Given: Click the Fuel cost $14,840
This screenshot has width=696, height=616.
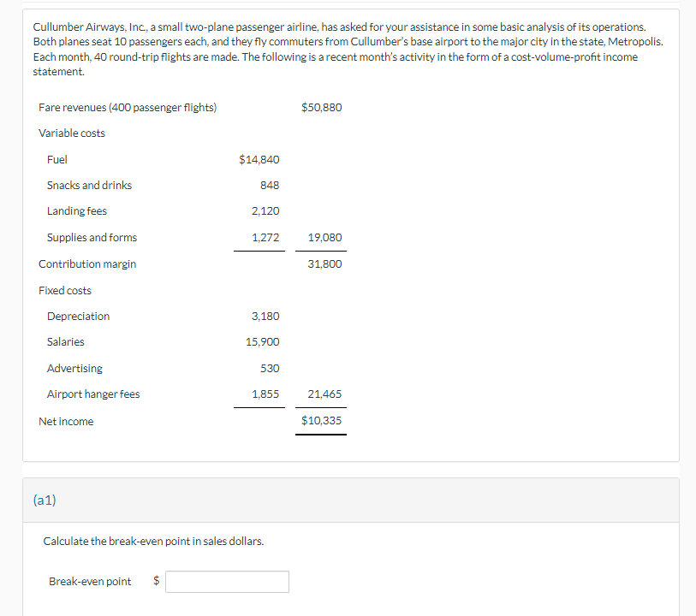Looking at the screenshot, I should pyautogui.click(x=259, y=159).
